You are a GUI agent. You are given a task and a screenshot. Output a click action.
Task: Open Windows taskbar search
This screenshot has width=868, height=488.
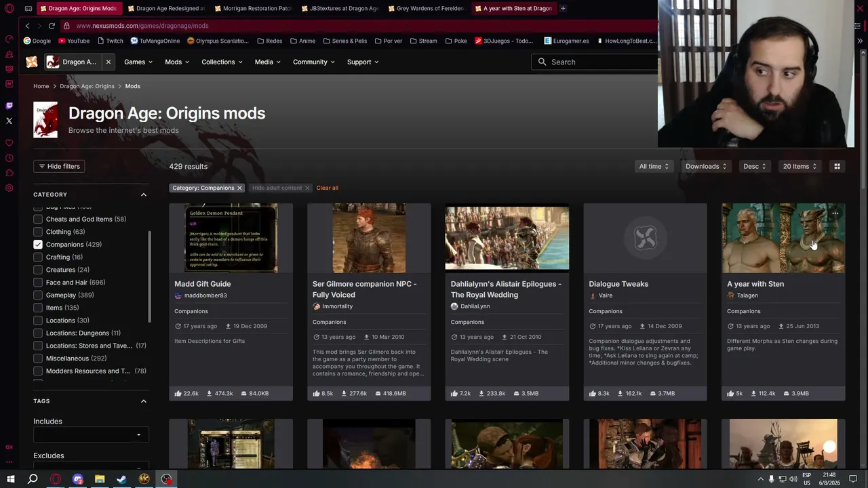tap(33, 479)
